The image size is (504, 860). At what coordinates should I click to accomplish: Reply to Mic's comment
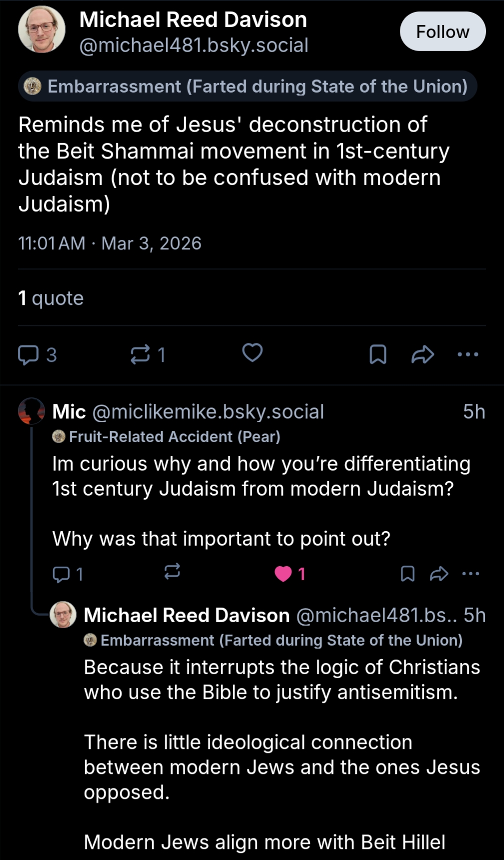point(61,574)
